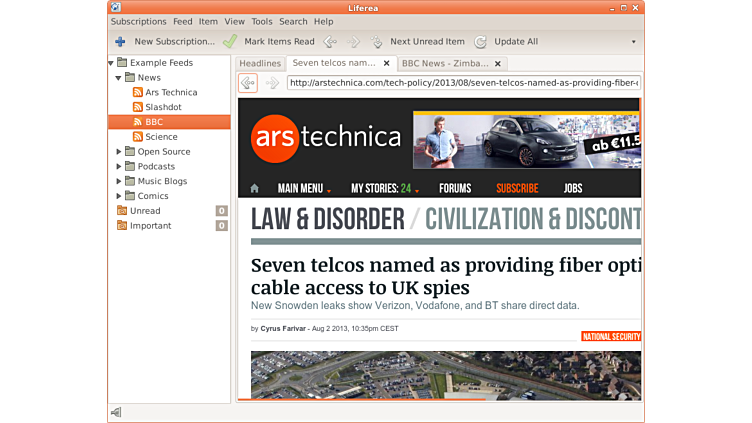Click the FORUMS navigation link
Screen dimensions: 752x423
455,188
